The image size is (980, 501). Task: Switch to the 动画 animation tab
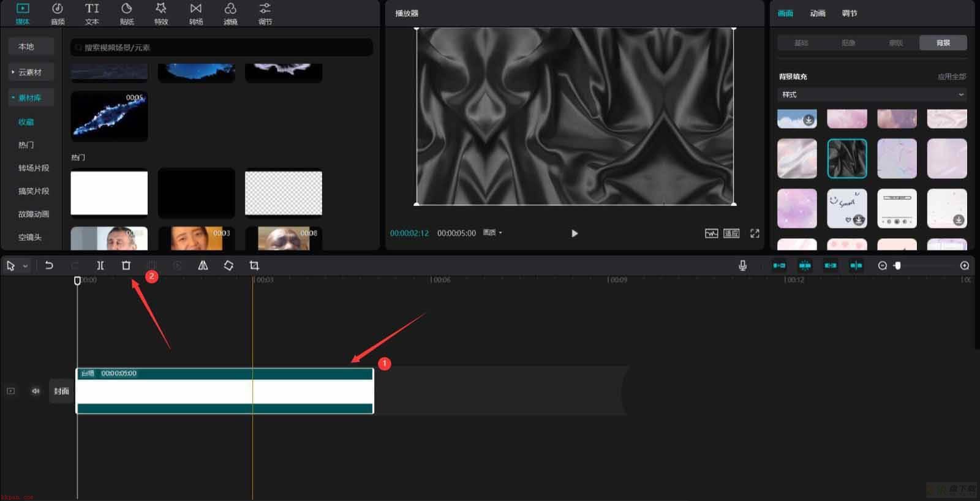pyautogui.click(x=818, y=13)
